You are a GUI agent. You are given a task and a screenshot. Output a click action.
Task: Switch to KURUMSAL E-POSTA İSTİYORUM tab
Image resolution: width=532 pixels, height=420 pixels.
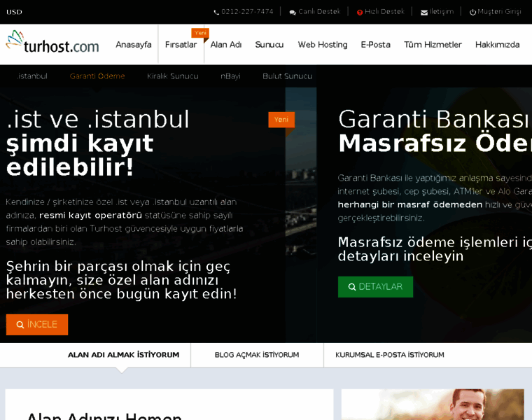(390, 355)
